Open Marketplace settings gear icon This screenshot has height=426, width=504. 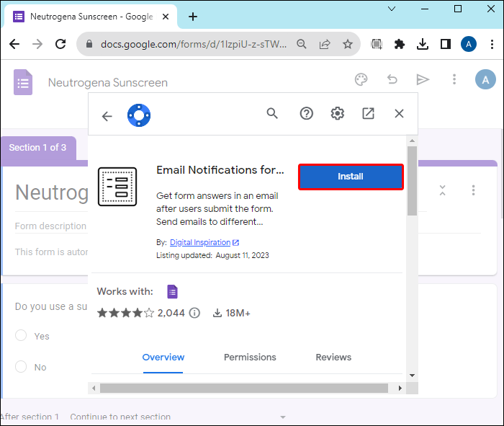[337, 113]
